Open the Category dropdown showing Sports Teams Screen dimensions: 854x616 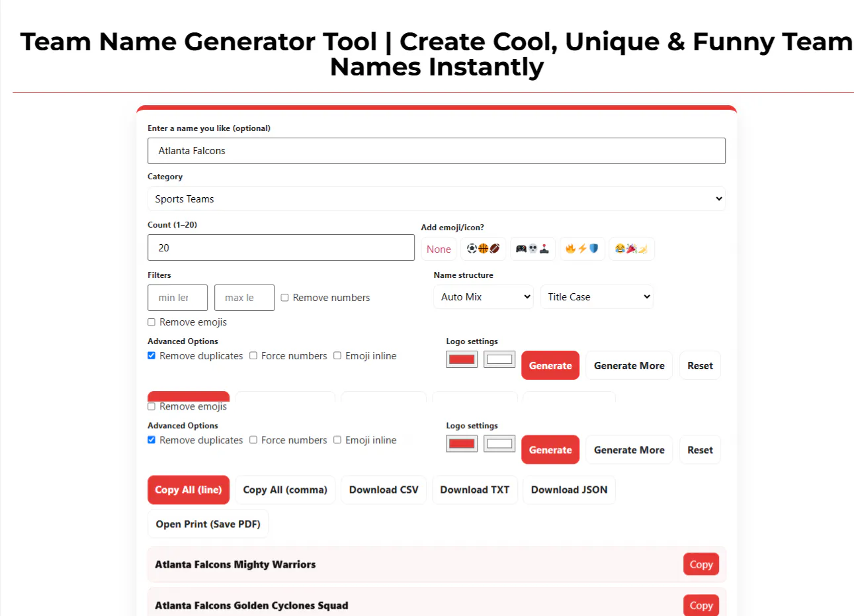tap(437, 198)
